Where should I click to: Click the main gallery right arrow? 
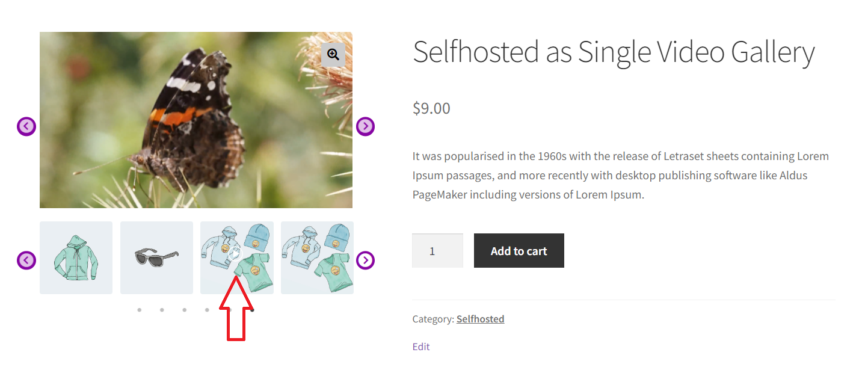[365, 126]
